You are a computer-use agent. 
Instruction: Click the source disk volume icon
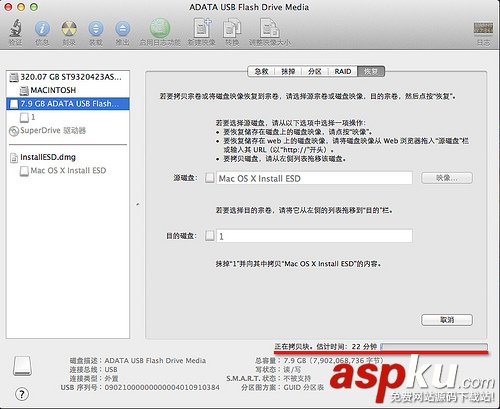[210, 178]
